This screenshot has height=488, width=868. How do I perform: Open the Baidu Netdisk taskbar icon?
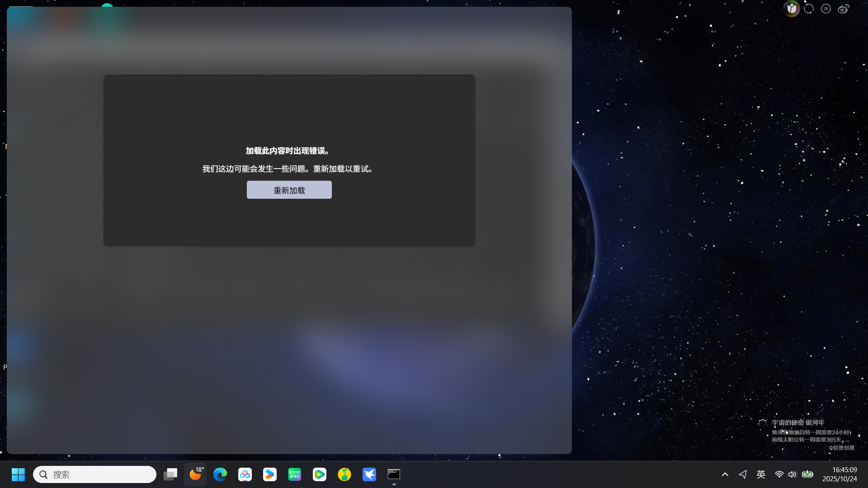[245, 474]
